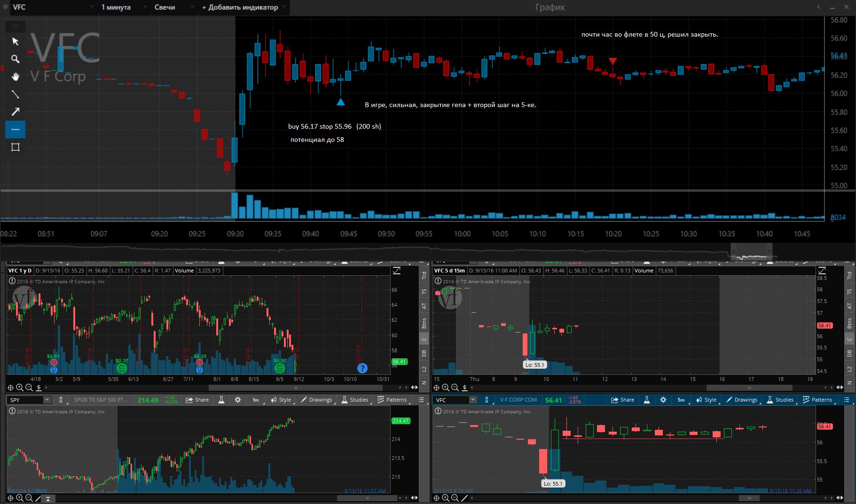Screen dimensions: 856x504
Task: Toggle the L2 side tab of 15m chart
Action: [x=849, y=369]
